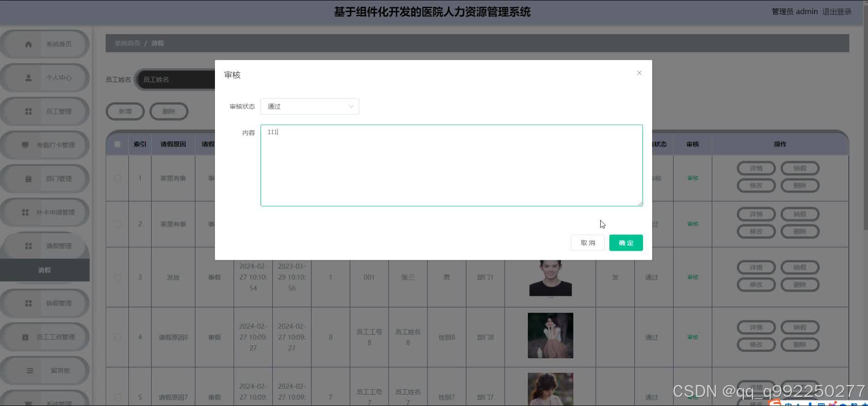Click the 索引 column header
868x406 pixels.
140,144
